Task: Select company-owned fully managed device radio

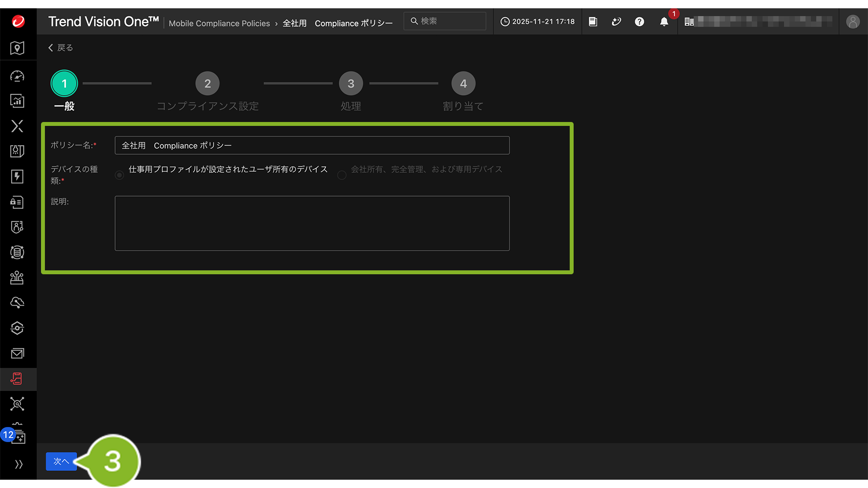Action: tap(342, 175)
